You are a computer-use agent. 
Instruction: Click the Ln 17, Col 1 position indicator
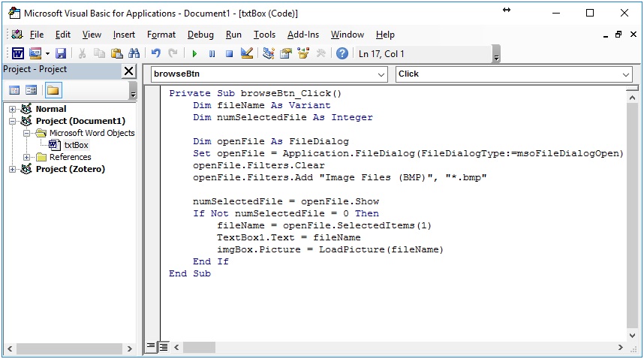click(x=381, y=54)
